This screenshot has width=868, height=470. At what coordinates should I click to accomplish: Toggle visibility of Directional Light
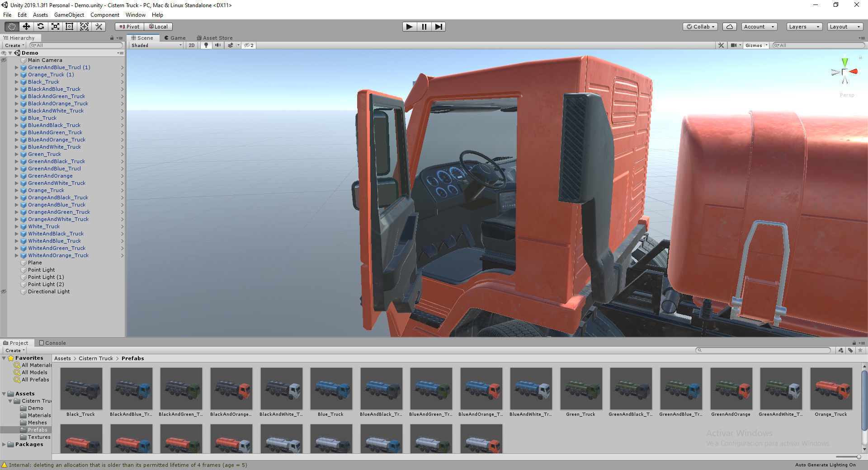(4, 291)
